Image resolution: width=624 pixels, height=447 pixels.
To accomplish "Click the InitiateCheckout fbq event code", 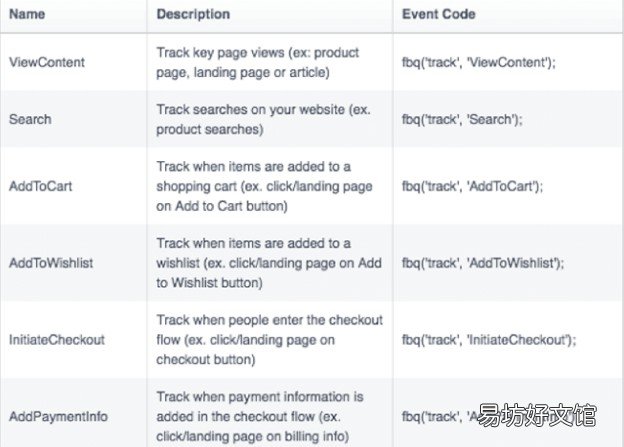I will point(489,340).
